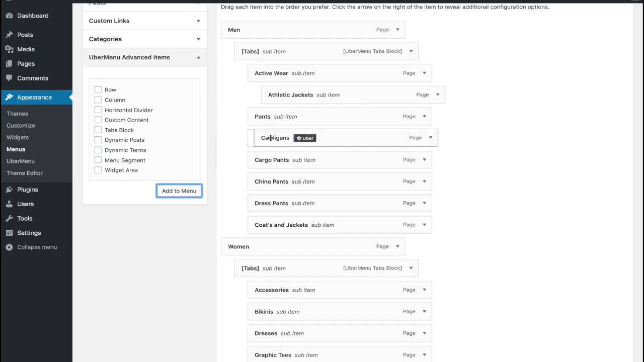Check the Row checkbox
644x362 pixels.
coord(98,89)
